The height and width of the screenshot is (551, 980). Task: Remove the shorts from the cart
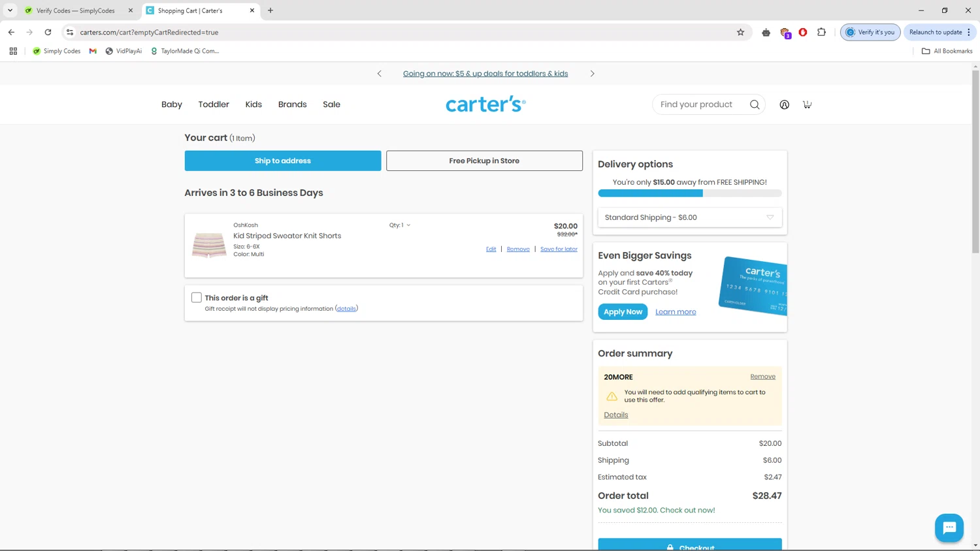[518, 249]
